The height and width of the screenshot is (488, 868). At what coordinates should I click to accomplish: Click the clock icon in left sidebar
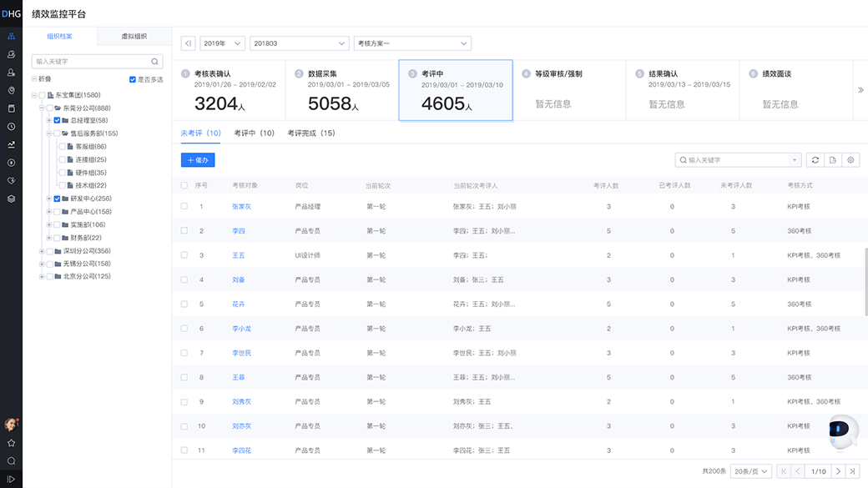point(11,127)
